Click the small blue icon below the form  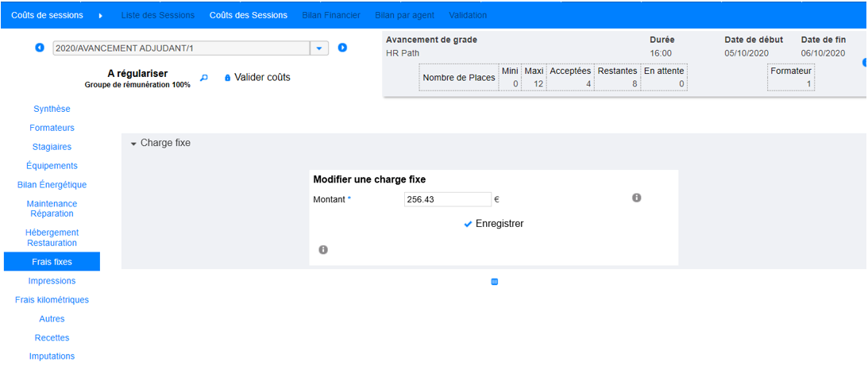[494, 281]
